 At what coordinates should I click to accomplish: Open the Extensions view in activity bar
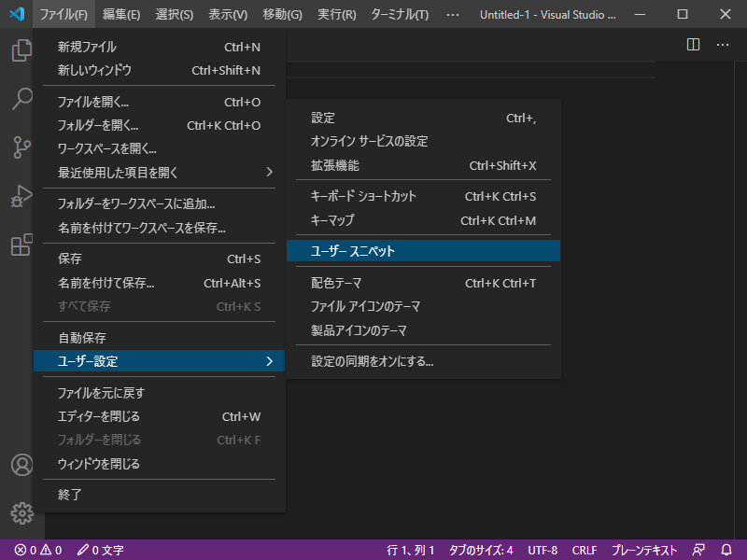coord(21,245)
